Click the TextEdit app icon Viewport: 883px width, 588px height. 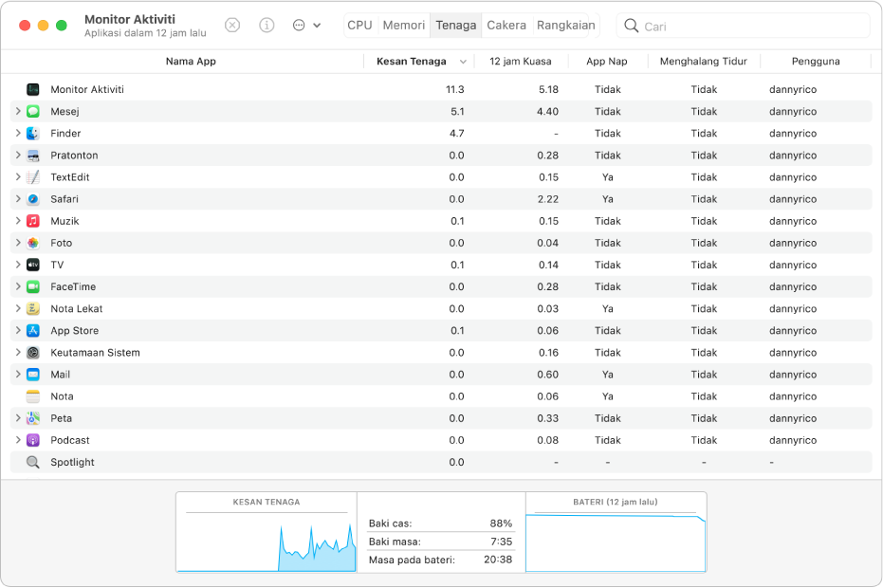click(x=33, y=177)
